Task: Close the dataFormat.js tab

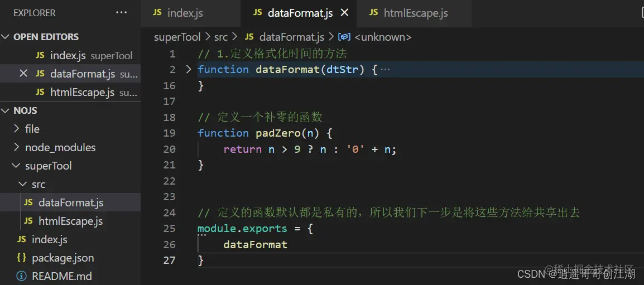Action: coord(344,13)
